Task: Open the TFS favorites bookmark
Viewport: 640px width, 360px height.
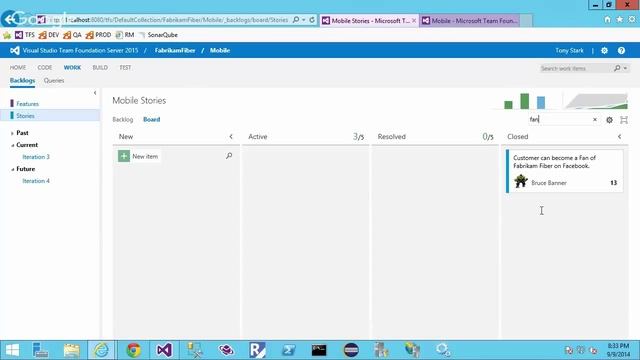Action: point(25,35)
